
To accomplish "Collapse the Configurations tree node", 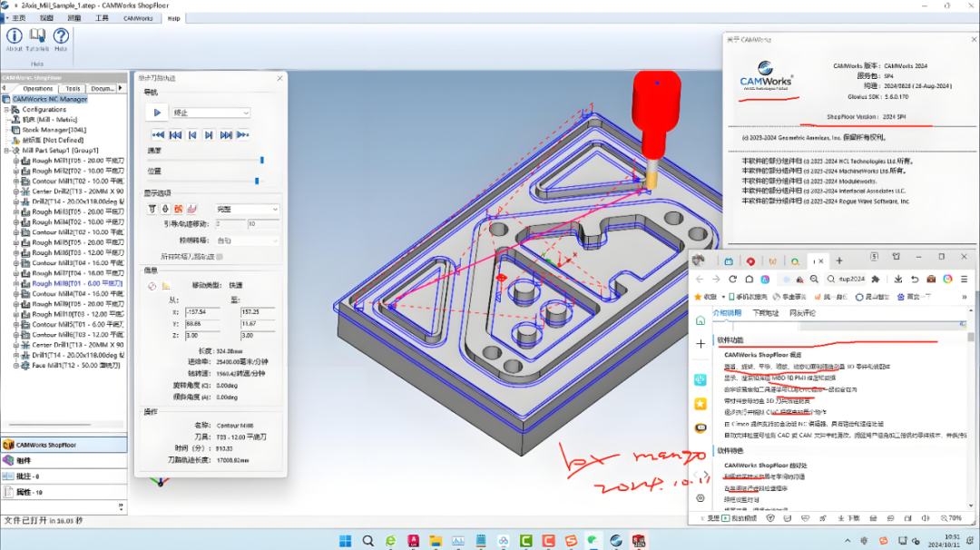I will (x=7, y=110).
